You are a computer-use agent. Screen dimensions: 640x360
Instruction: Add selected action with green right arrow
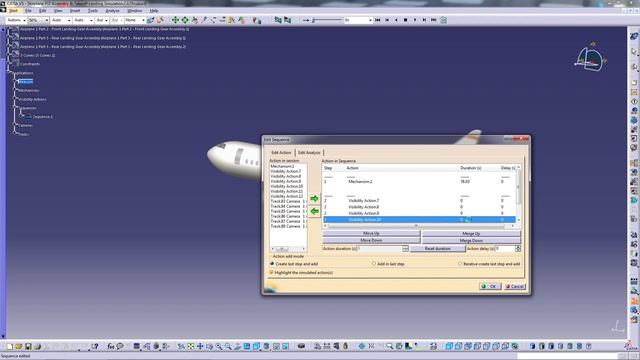point(314,199)
